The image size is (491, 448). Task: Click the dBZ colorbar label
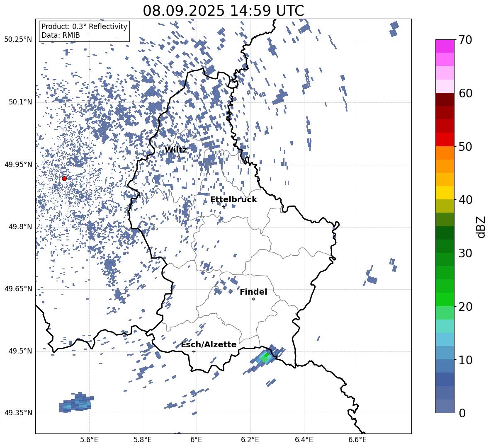(481, 227)
